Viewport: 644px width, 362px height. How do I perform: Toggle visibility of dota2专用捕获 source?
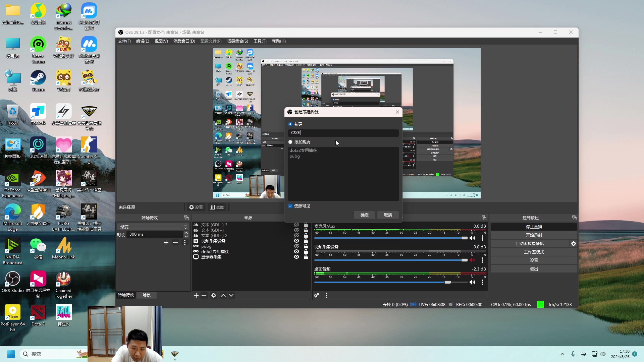(297, 252)
